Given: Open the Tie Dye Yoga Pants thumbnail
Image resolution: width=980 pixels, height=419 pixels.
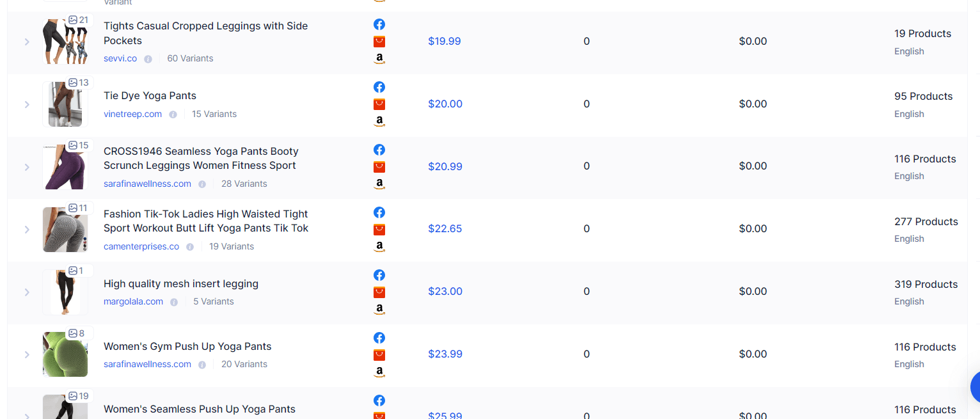Looking at the screenshot, I should pyautogui.click(x=65, y=104).
